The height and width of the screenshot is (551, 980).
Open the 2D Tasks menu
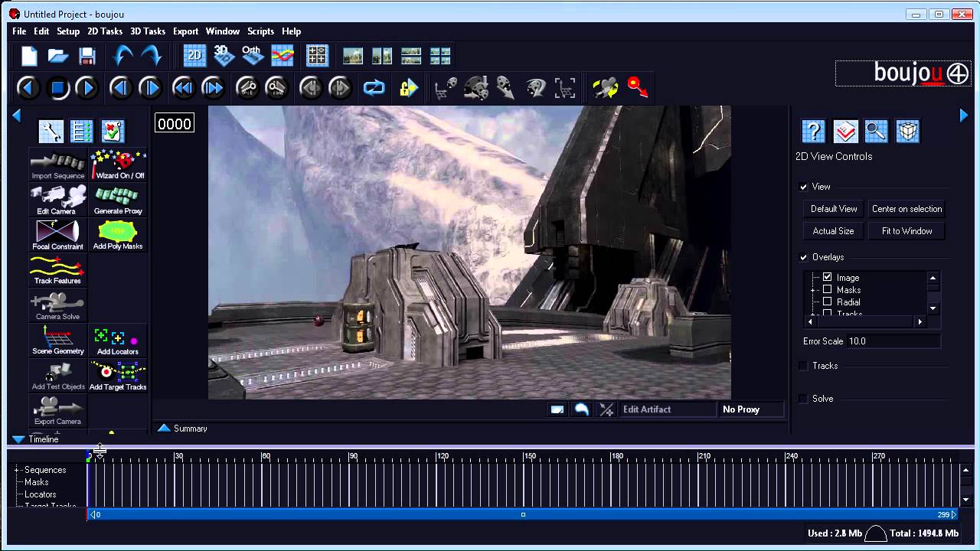(105, 31)
